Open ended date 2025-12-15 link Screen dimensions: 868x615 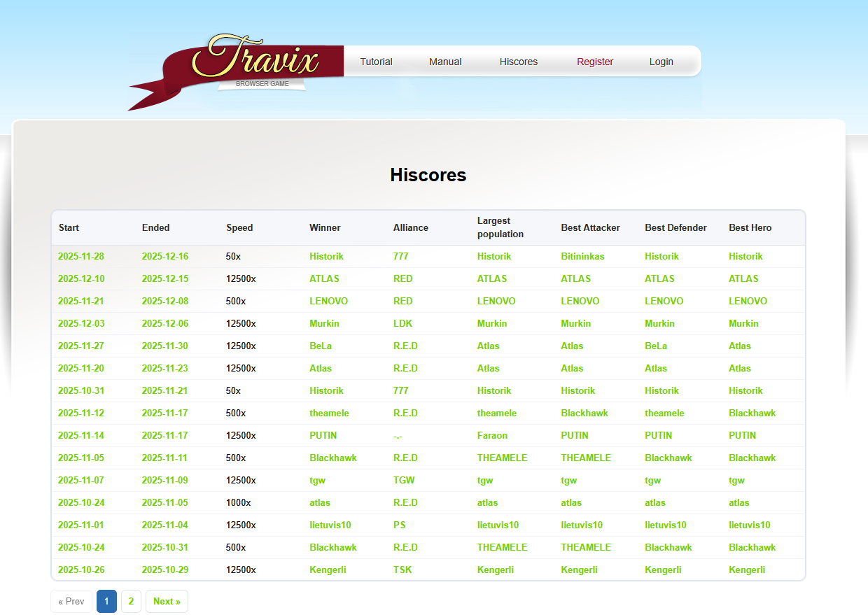[x=164, y=279]
